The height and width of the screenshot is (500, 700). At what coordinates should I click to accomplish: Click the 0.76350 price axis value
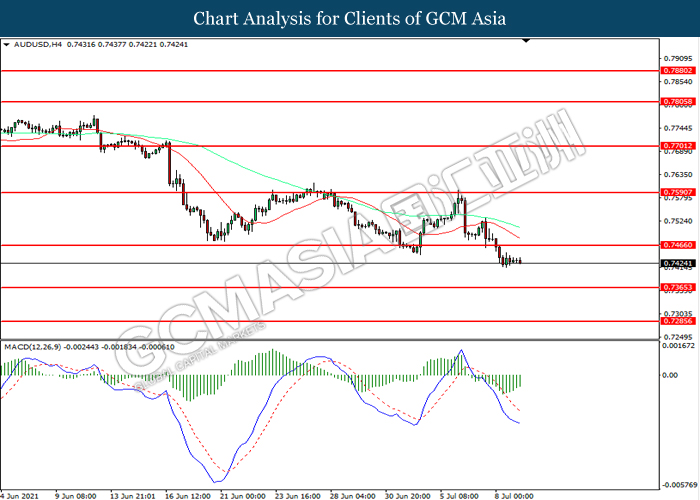[x=678, y=175]
